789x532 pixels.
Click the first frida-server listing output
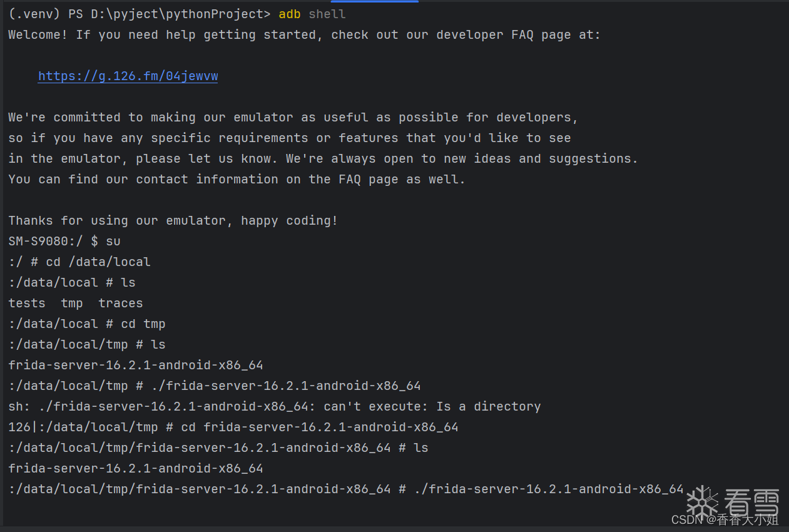pyautogui.click(x=136, y=365)
